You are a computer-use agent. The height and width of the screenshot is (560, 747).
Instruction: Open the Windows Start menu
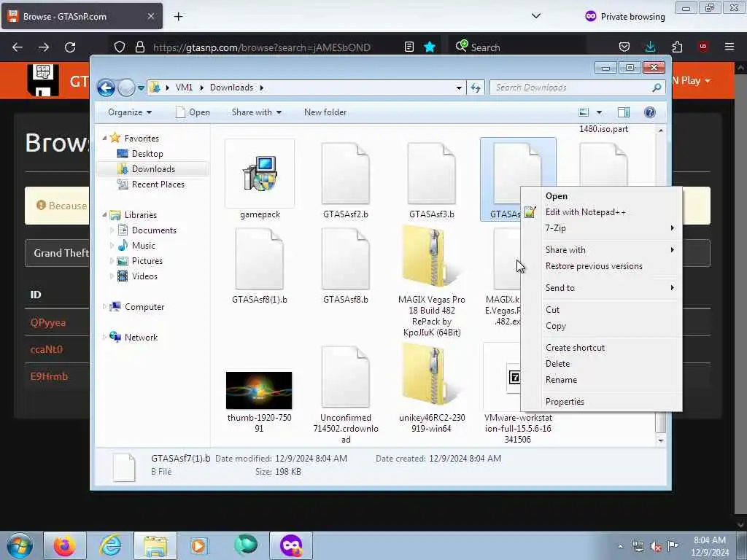pyautogui.click(x=20, y=545)
